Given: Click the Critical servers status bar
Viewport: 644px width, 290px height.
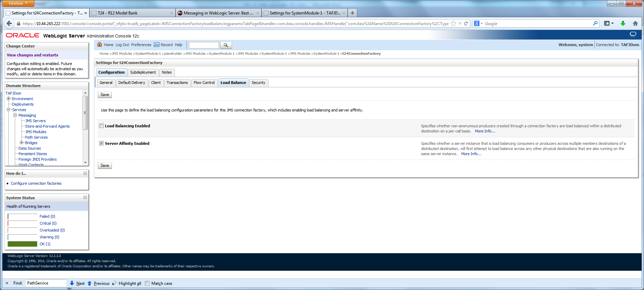Looking at the screenshot, I should (22, 223).
